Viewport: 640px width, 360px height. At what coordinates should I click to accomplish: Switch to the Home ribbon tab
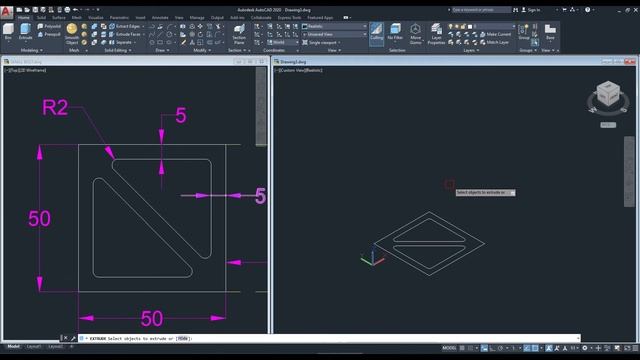pos(24,18)
